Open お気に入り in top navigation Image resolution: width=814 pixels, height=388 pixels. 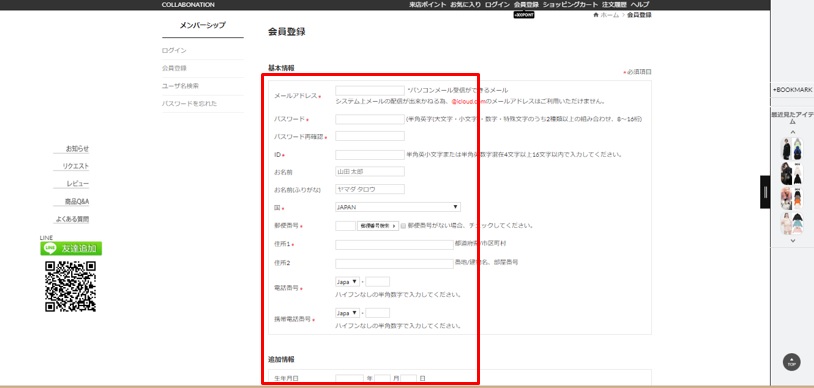(x=466, y=5)
